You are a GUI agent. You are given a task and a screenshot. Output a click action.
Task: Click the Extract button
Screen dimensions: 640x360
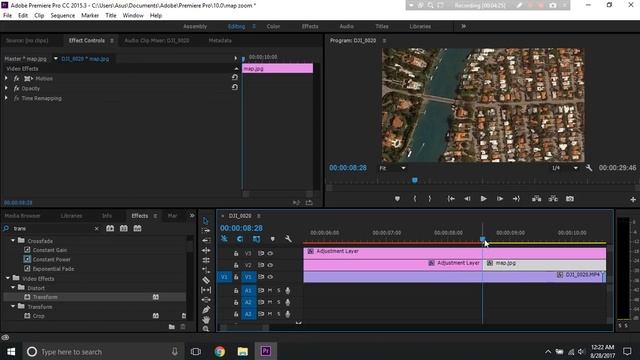(x=553, y=199)
